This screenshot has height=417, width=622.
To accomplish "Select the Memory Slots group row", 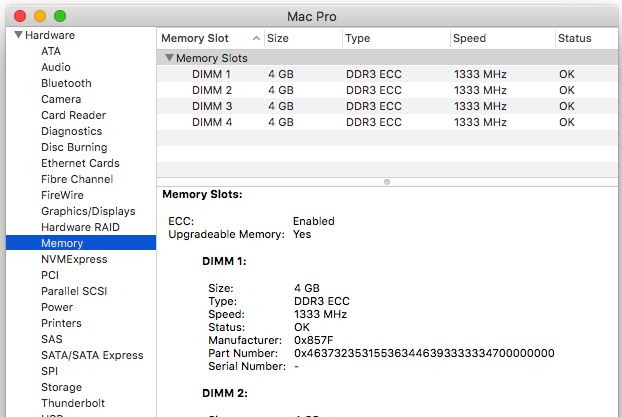I will click(x=387, y=58).
